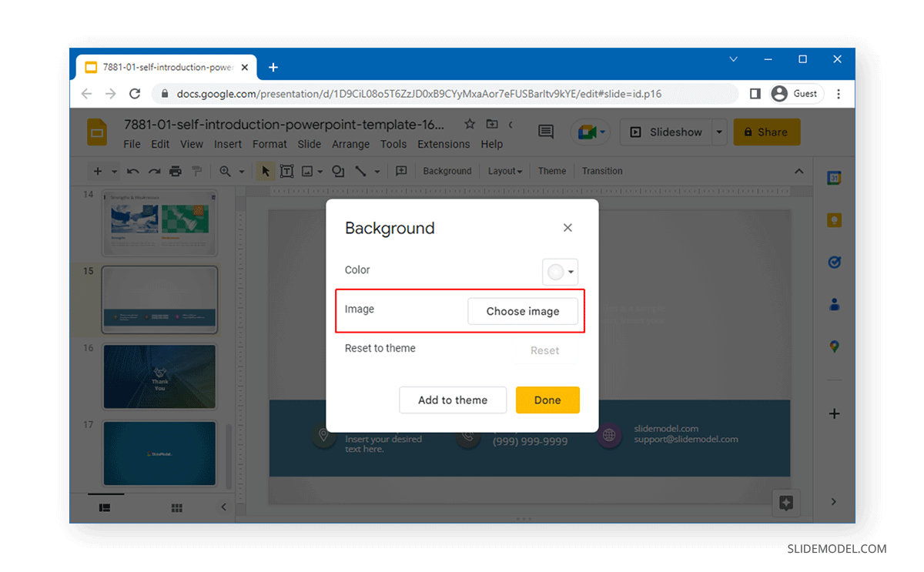The width and height of the screenshot is (924, 572).
Task: Open the Insert menu
Action: coord(227,144)
